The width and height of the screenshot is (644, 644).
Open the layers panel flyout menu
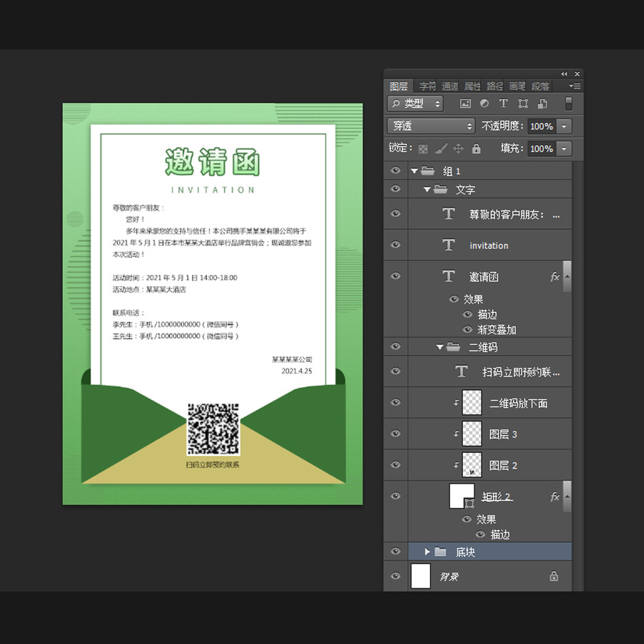[575, 86]
